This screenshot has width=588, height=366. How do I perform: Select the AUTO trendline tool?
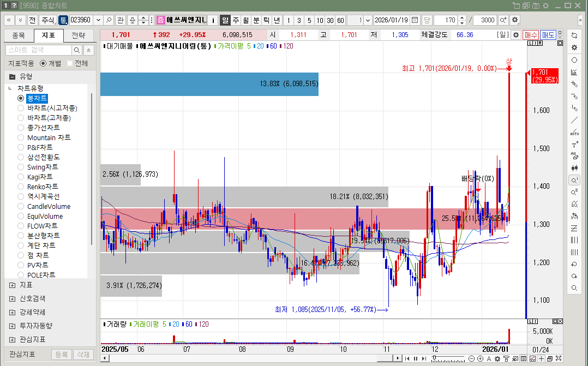point(574,132)
